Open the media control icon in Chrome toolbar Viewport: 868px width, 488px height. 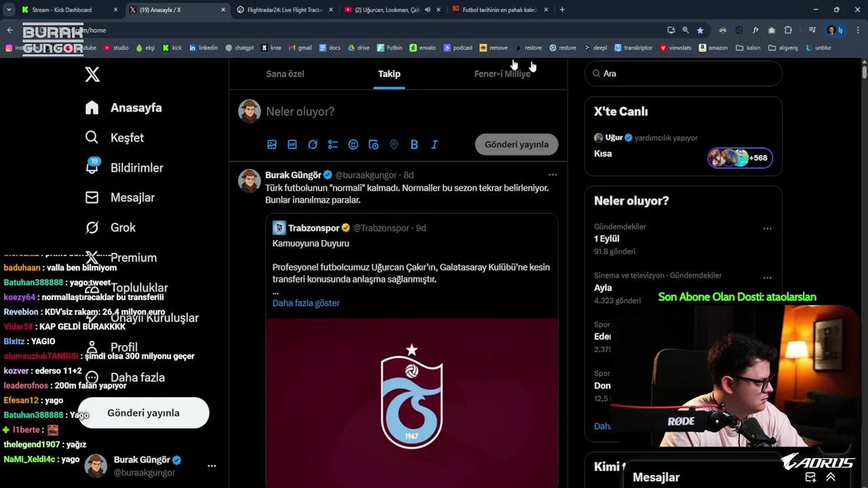click(812, 30)
